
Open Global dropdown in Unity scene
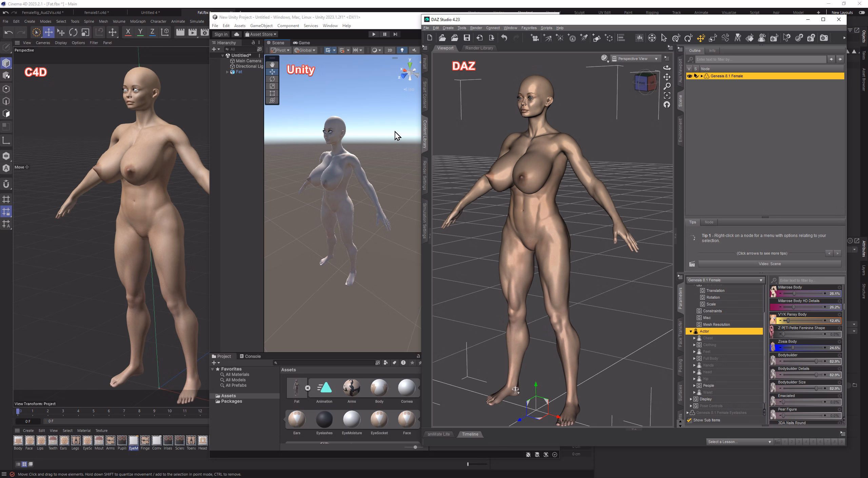pyautogui.click(x=305, y=50)
